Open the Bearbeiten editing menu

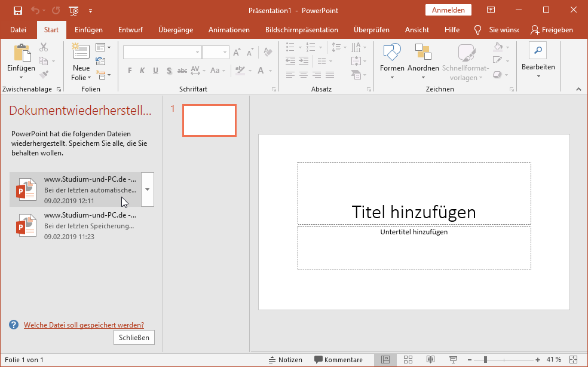coord(538,60)
